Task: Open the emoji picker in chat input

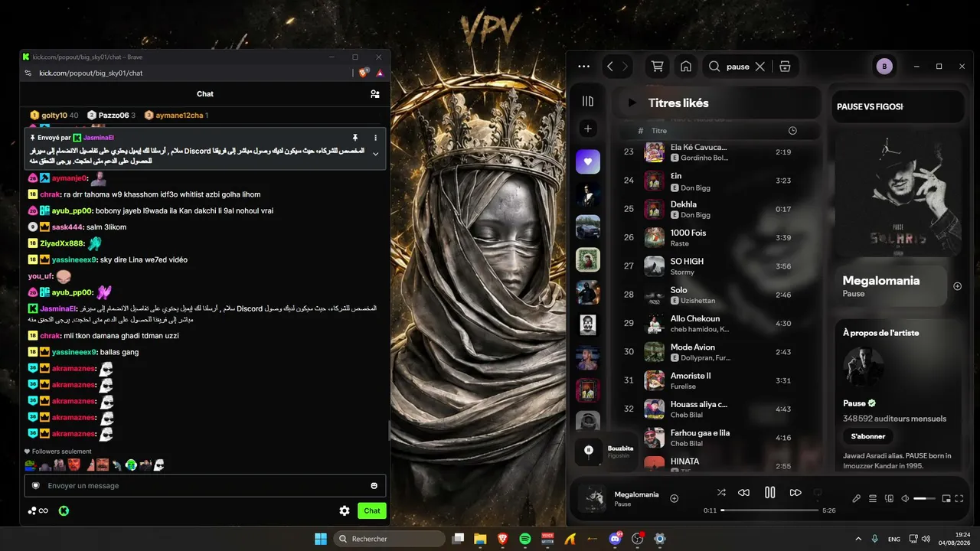Action: (374, 486)
